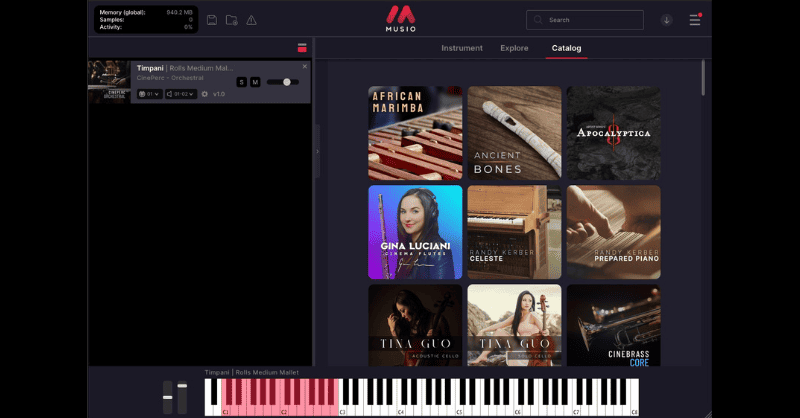Open the hamburger menu with notification dot
Image resolution: width=800 pixels, height=418 pixels.
(x=695, y=20)
